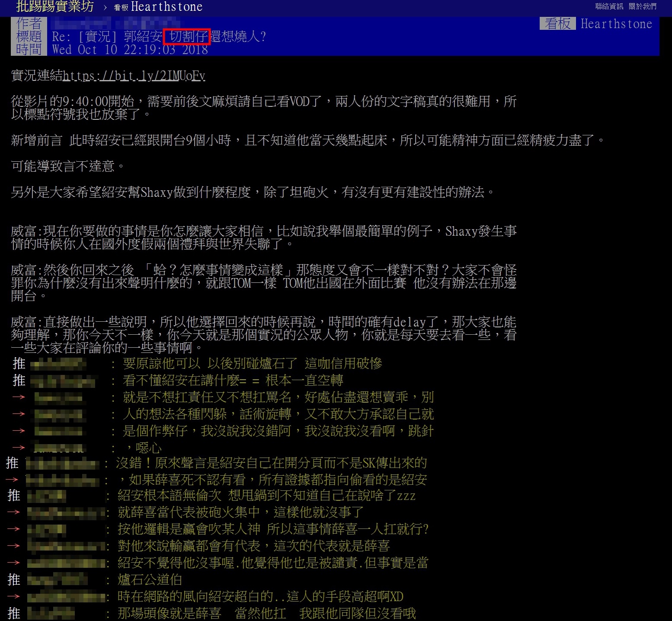The image size is (672, 621).
Task: Open the 聯絡資訊 page
Action: click(x=609, y=6)
